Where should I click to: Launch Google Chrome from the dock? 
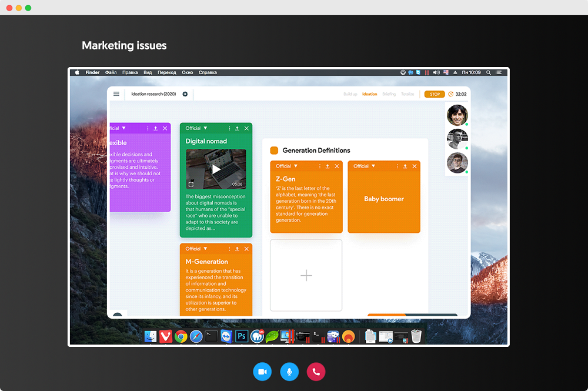(181, 337)
